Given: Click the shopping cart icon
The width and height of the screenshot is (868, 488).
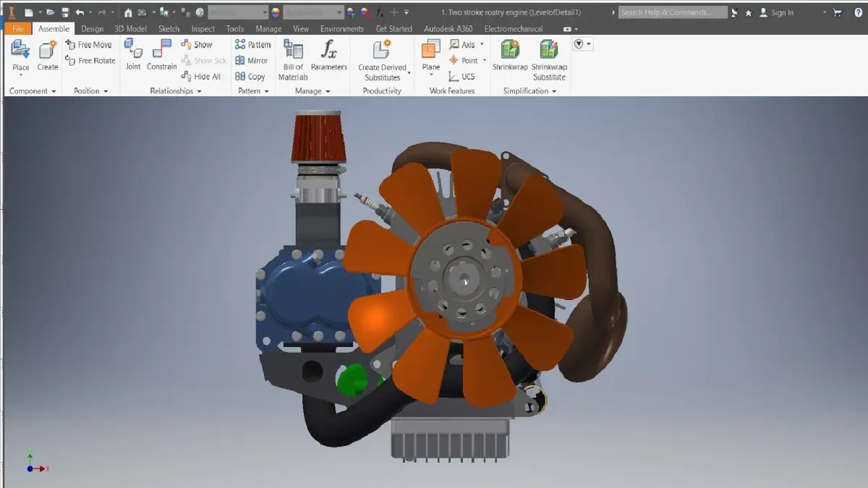Looking at the screenshot, I should 837,12.
